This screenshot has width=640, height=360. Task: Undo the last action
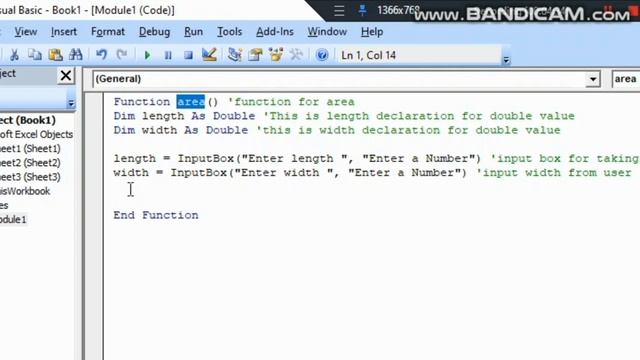101,55
